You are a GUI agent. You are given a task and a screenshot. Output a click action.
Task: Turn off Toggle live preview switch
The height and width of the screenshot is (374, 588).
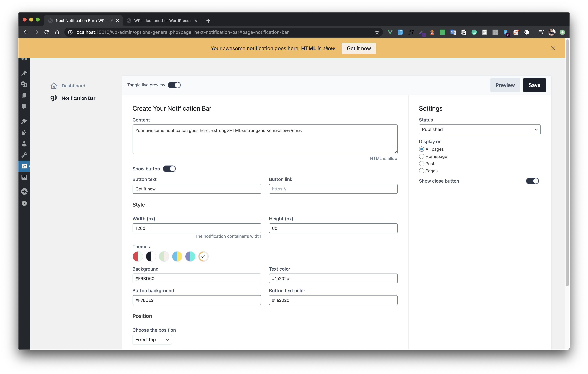click(174, 85)
